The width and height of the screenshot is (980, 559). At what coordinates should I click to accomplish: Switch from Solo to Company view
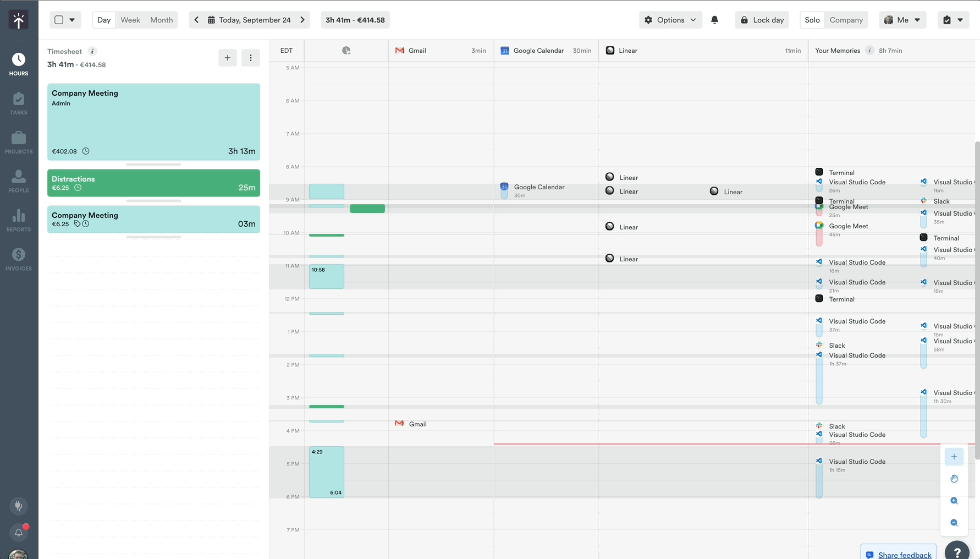(x=846, y=20)
